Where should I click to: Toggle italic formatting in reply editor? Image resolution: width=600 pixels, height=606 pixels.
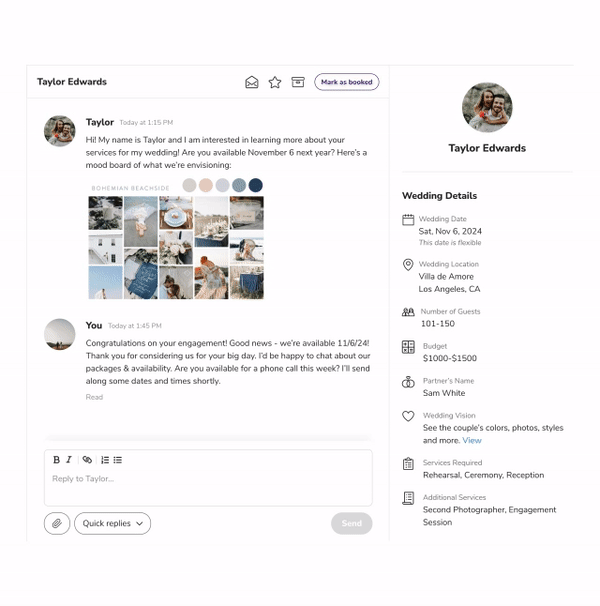tap(69, 460)
